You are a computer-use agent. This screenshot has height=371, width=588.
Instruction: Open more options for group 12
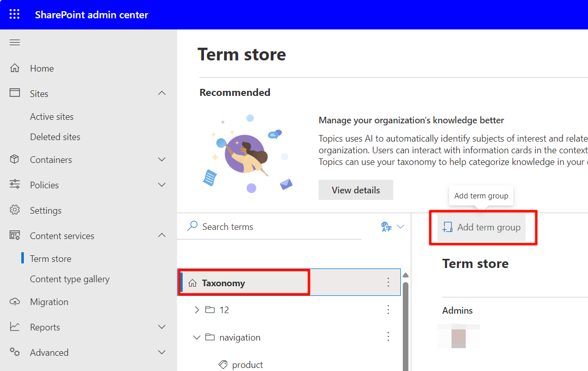(388, 310)
